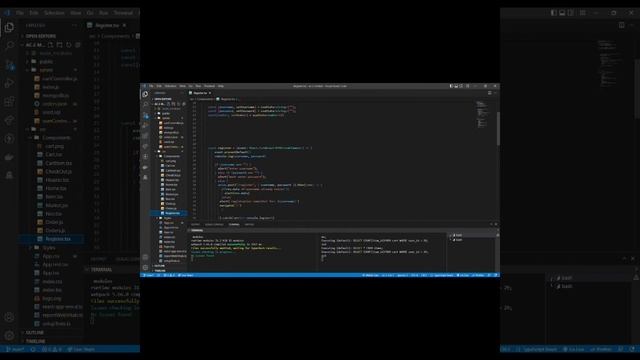640x360 pixels.
Task: Open Manage gear in background window
Action: (x=9, y=335)
